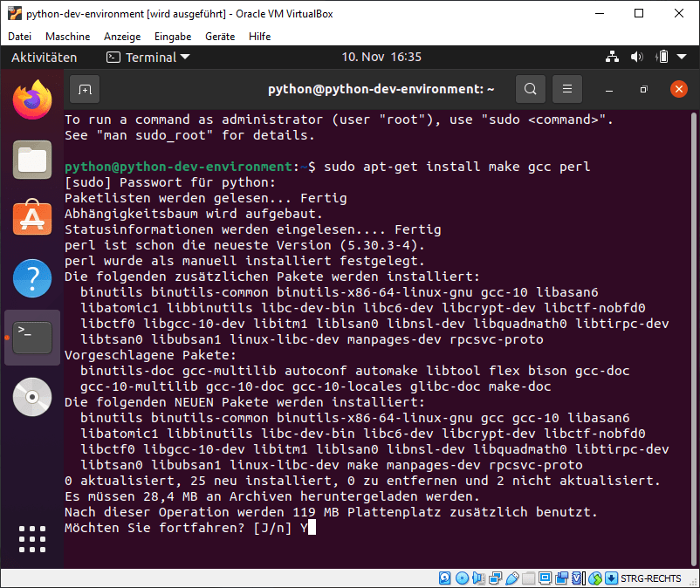Image resolution: width=700 pixels, height=588 pixels.
Task: Open the terminal hamburger menu
Action: (566, 89)
